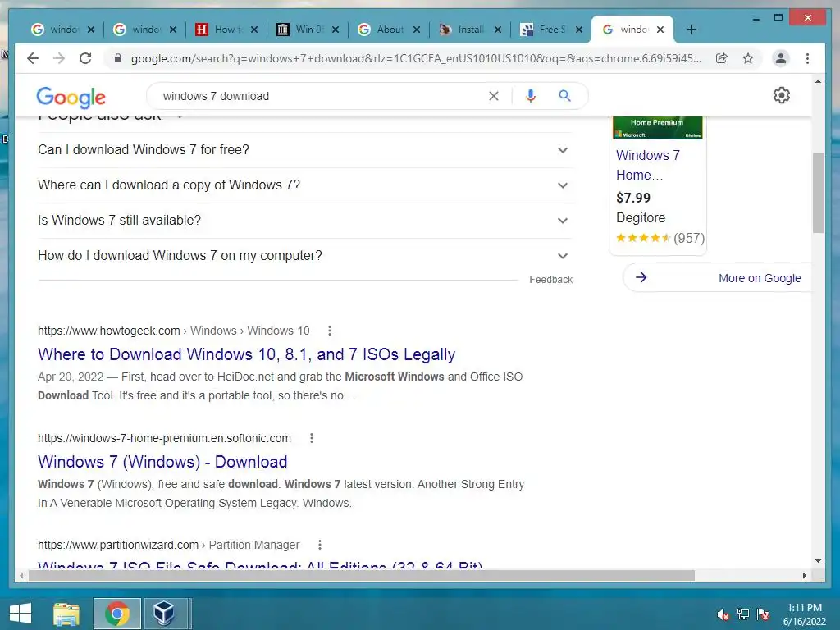Viewport: 840px width, 630px height.
Task: Click the scroll up arrow
Action: pos(818,81)
